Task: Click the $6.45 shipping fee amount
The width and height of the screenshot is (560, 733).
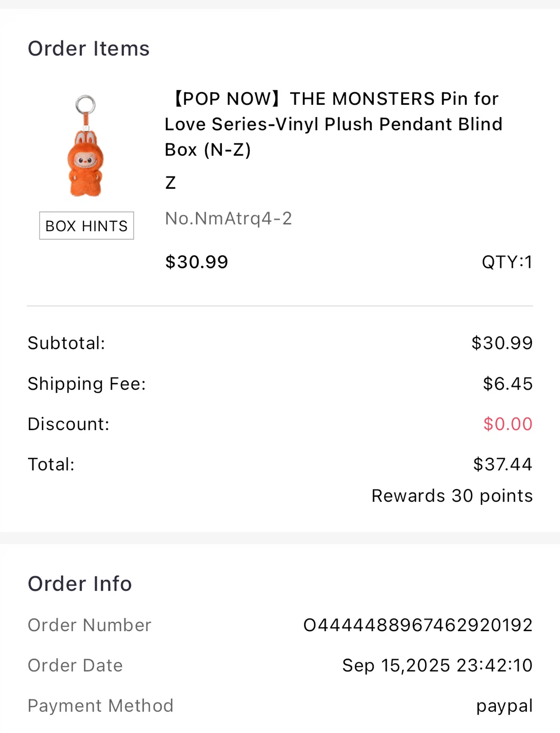Action: [x=508, y=384]
